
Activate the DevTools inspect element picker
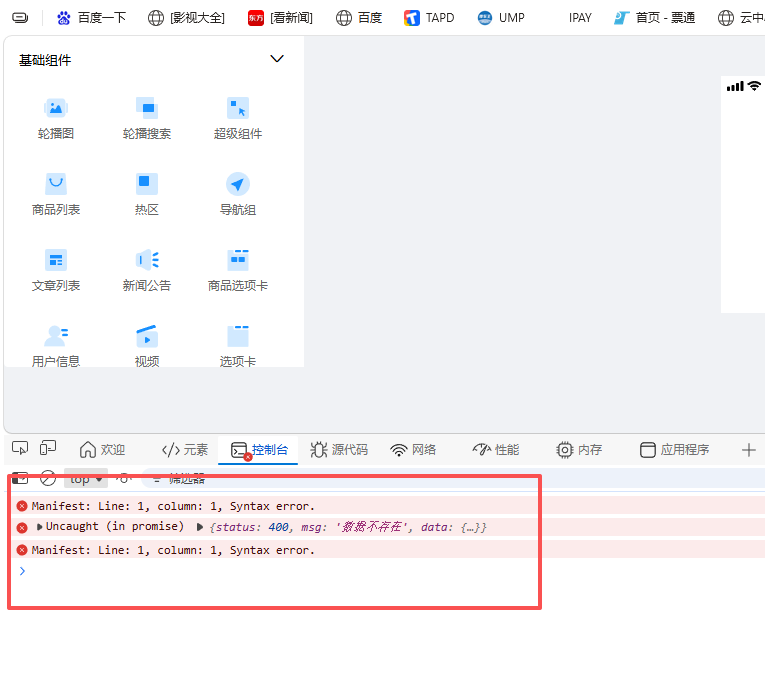tap(20, 448)
